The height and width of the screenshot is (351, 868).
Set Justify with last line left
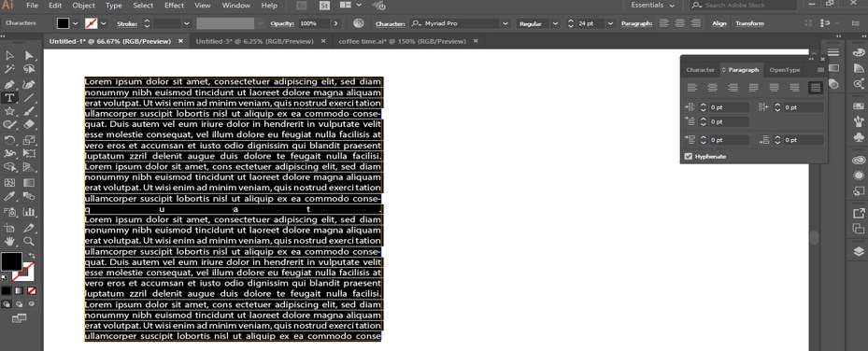(x=753, y=88)
